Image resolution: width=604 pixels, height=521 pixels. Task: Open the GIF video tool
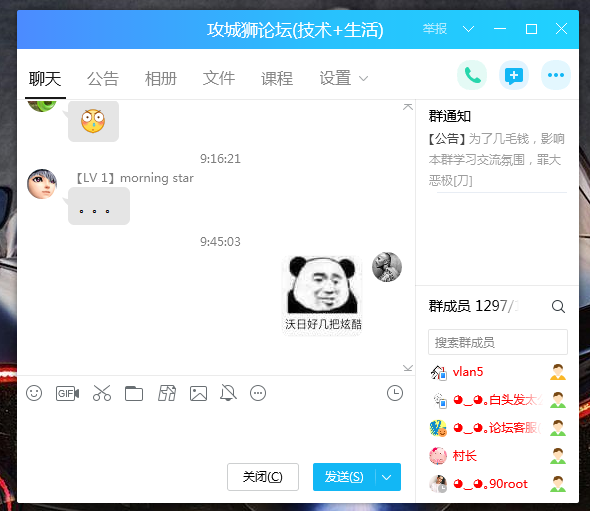67,394
